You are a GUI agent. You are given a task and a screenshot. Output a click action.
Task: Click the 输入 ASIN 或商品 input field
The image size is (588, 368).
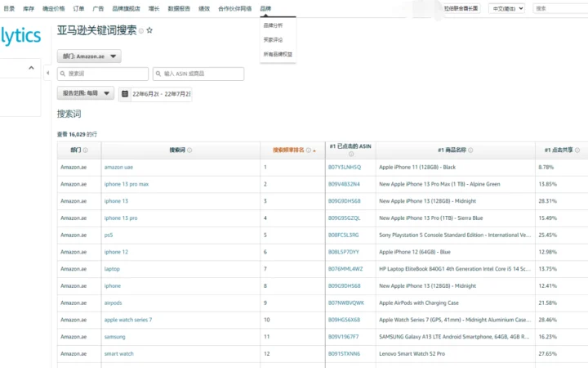198,74
